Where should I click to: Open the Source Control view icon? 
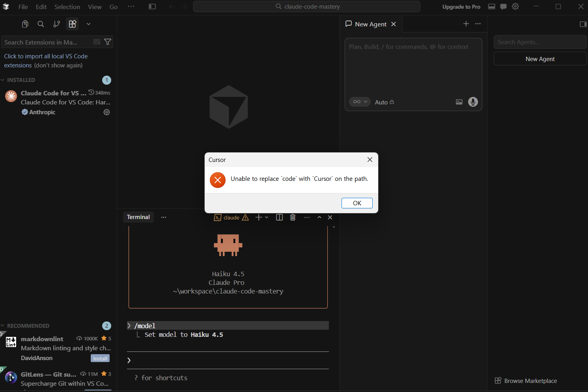click(x=57, y=24)
